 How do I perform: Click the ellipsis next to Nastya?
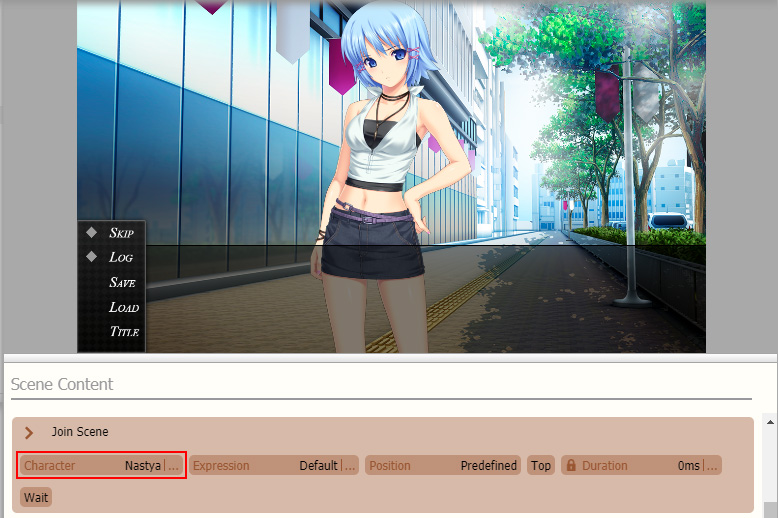coord(173,466)
